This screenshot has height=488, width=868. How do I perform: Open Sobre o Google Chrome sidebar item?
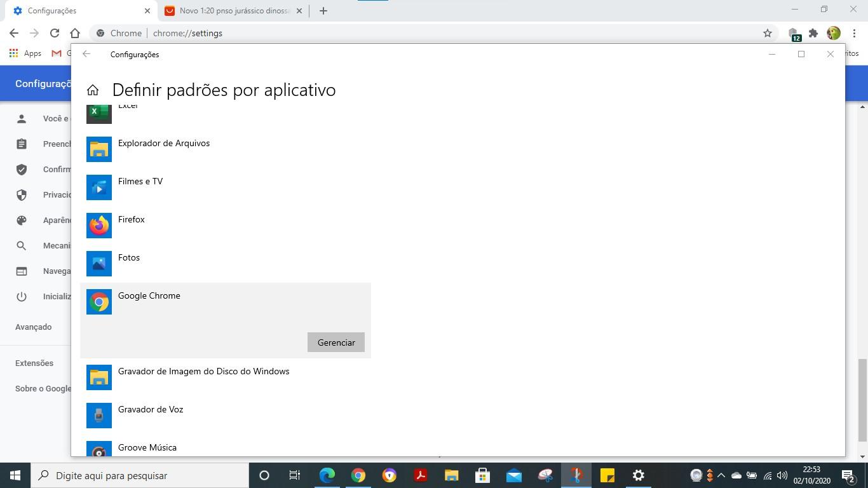43,388
